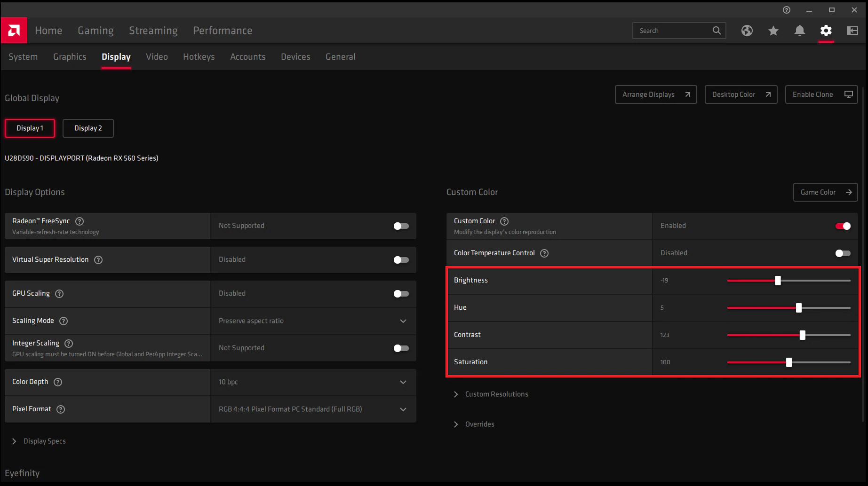This screenshot has width=868, height=486.
Task: Expand the Custom Resolutions section
Action: click(x=496, y=394)
